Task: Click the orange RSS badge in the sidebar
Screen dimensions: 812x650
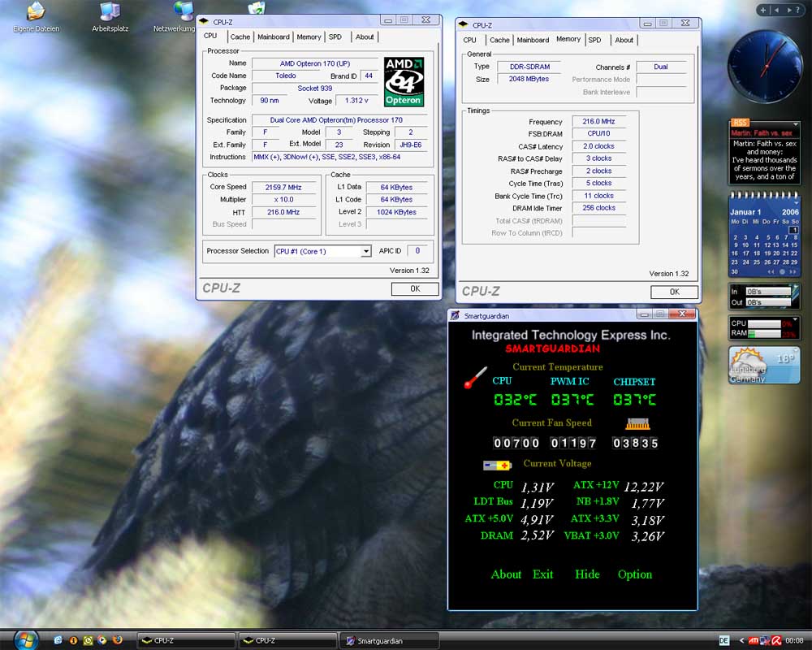Action: tap(740, 123)
